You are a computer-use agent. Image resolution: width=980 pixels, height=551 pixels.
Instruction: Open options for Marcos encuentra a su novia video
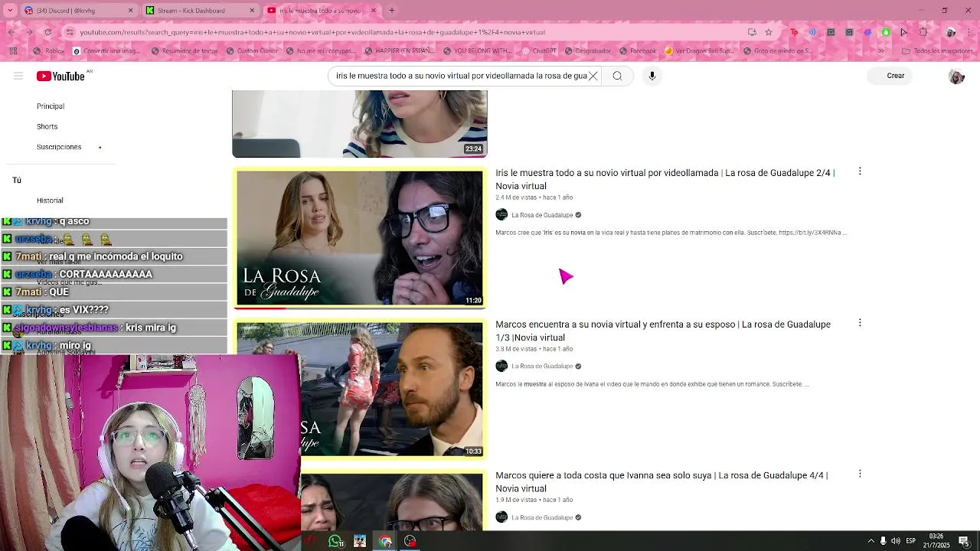[860, 323]
